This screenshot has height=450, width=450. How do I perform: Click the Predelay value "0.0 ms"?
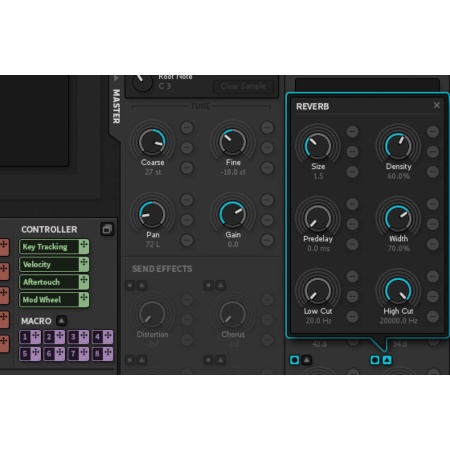(x=318, y=248)
